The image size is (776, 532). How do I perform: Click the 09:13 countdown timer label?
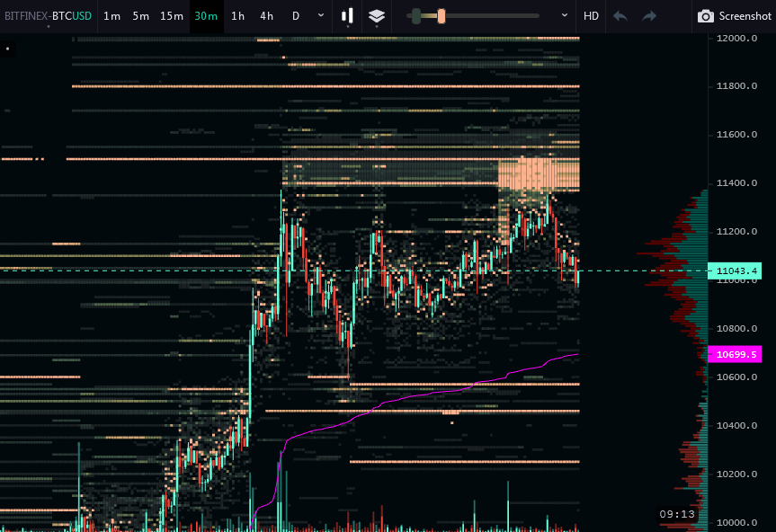click(x=677, y=514)
